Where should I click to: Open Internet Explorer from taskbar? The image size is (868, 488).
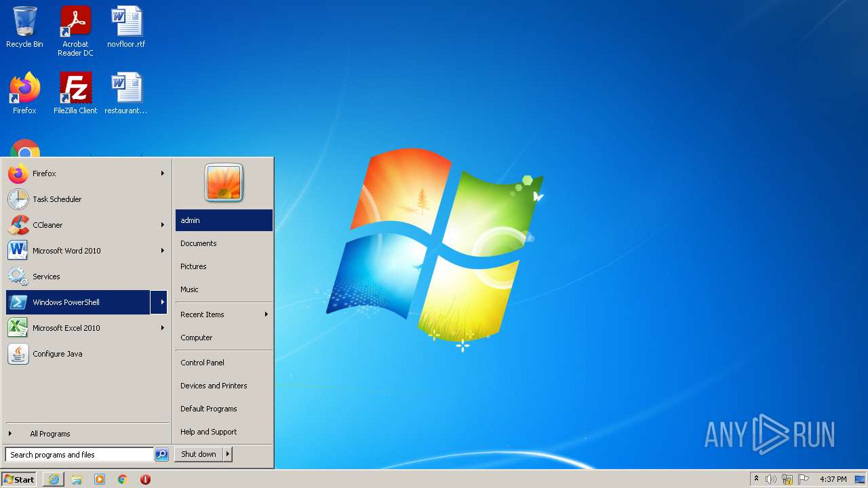click(x=54, y=479)
